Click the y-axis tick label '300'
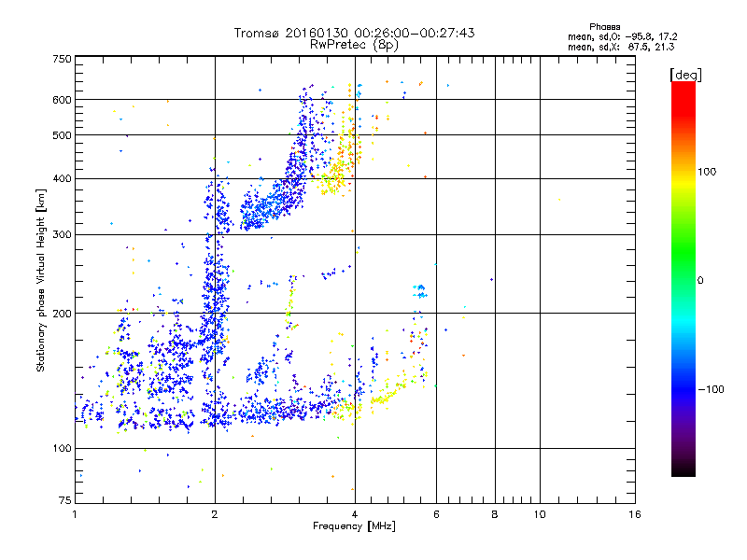 coord(62,234)
